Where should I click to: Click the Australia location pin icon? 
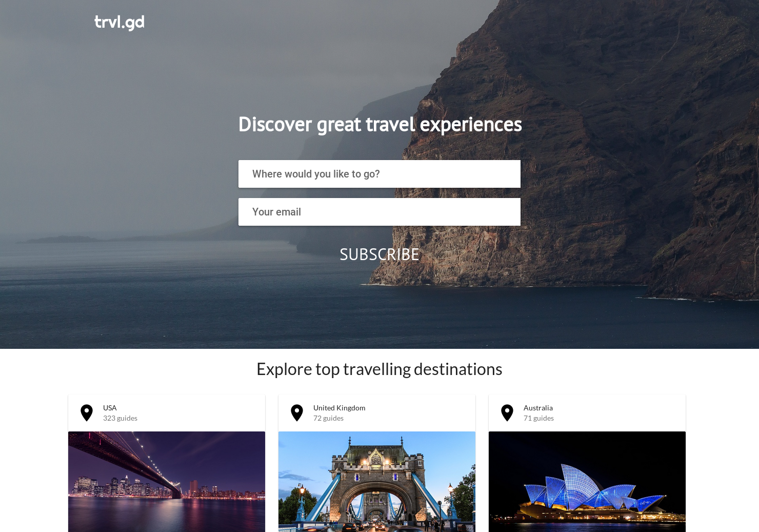click(507, 413)
